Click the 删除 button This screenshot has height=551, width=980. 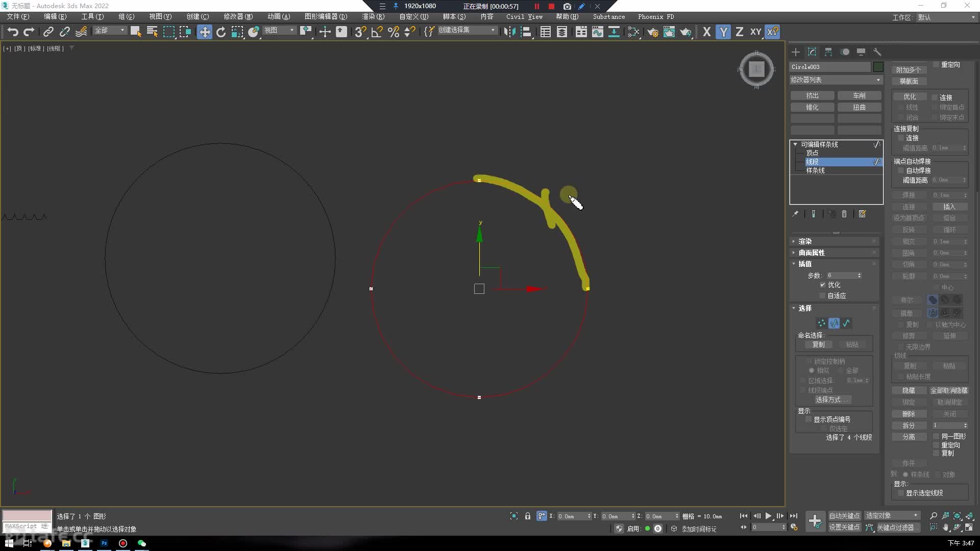pyautogui.click(x=909, y=414)
